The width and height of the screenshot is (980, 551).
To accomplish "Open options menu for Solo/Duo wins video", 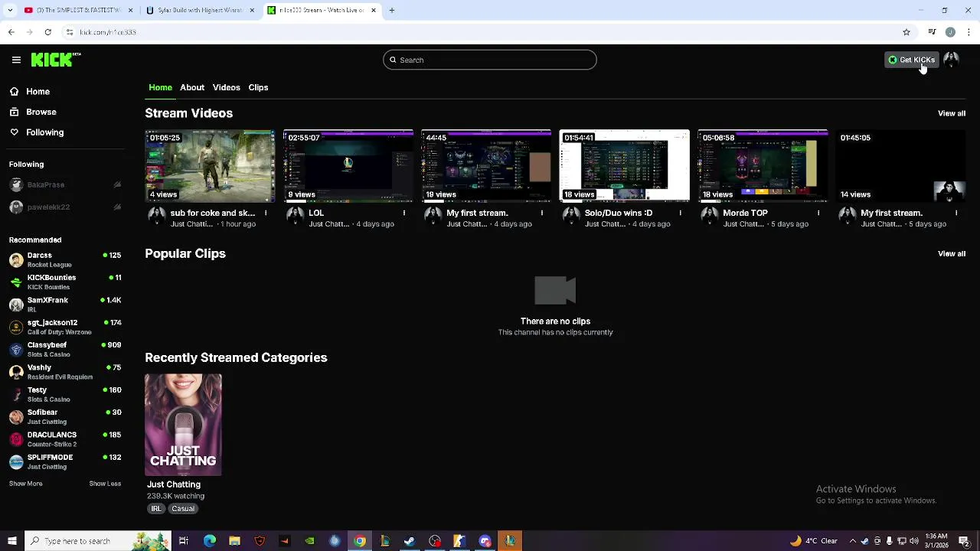I will 680,213.
